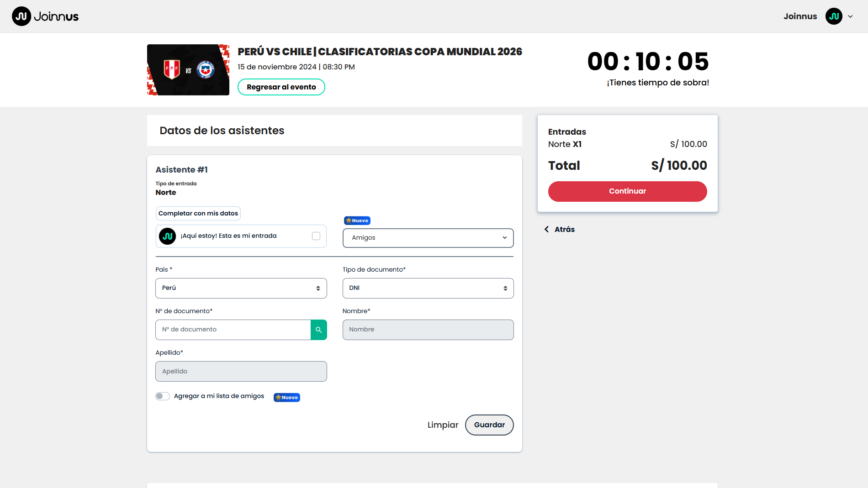Expand the Tipo de documento dropdown
Screen dimensions: 868x488
tap(428, 288)
